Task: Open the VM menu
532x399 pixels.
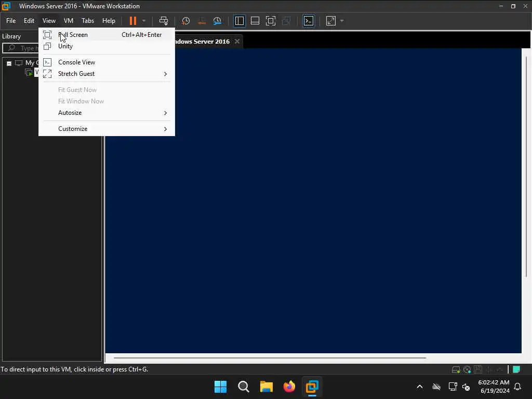Action: pyautogui.click(x=69, y=21)
